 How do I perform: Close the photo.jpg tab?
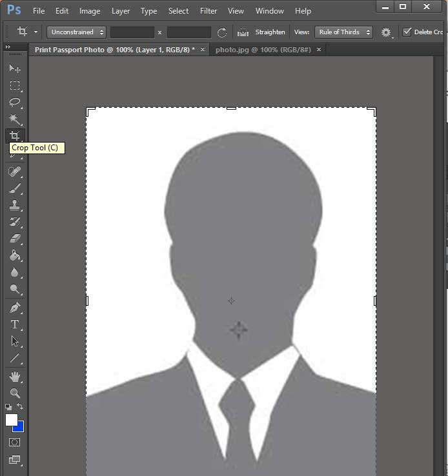(x=319, y=49)
